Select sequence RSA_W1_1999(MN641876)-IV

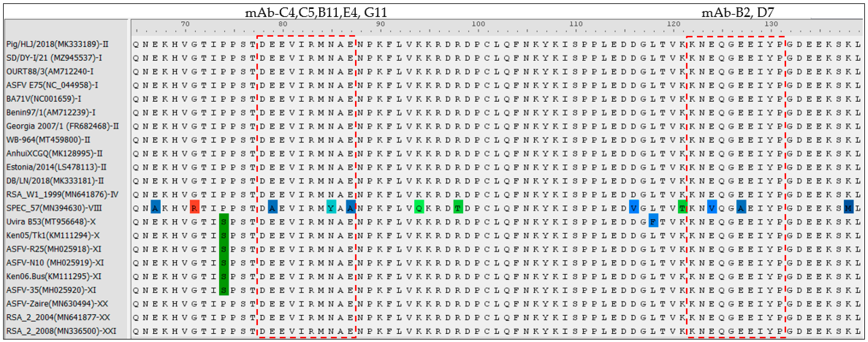(62, 195)
